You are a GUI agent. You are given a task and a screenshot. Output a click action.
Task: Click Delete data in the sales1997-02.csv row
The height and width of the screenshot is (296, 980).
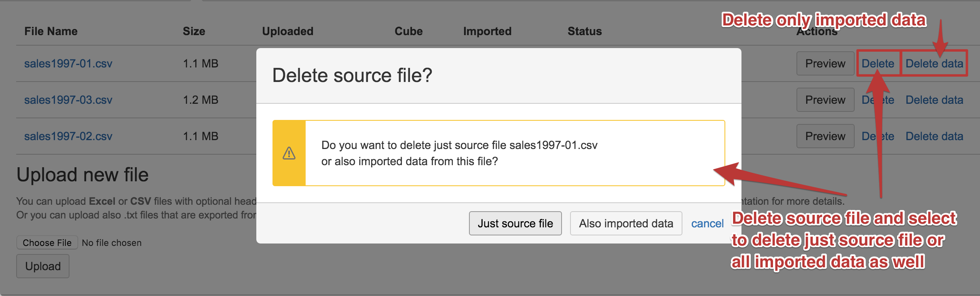pos(934,136)
